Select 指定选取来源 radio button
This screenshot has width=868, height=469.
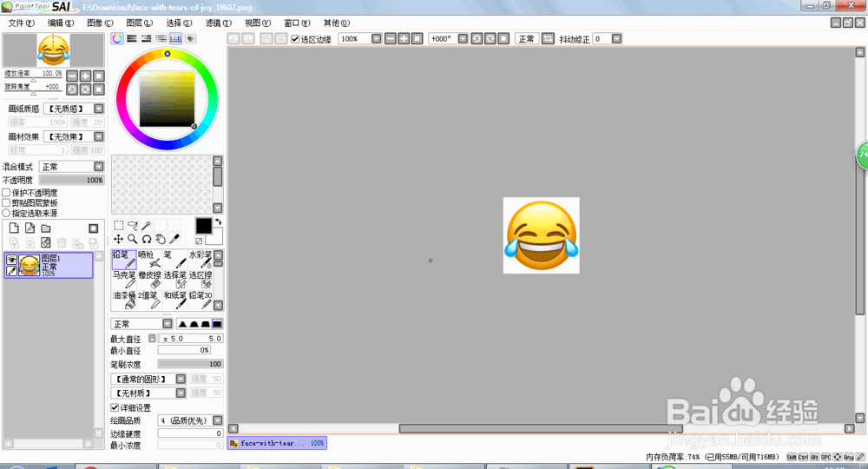coord(6,213)
